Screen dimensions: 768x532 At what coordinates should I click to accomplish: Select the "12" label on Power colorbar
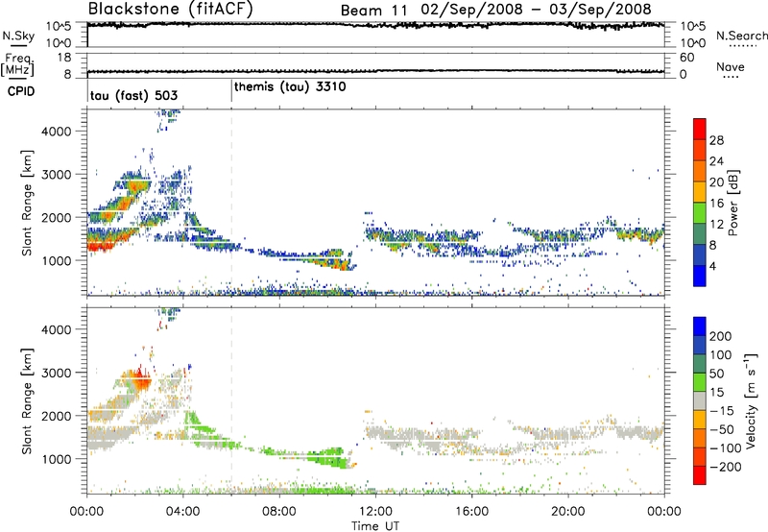716,225
